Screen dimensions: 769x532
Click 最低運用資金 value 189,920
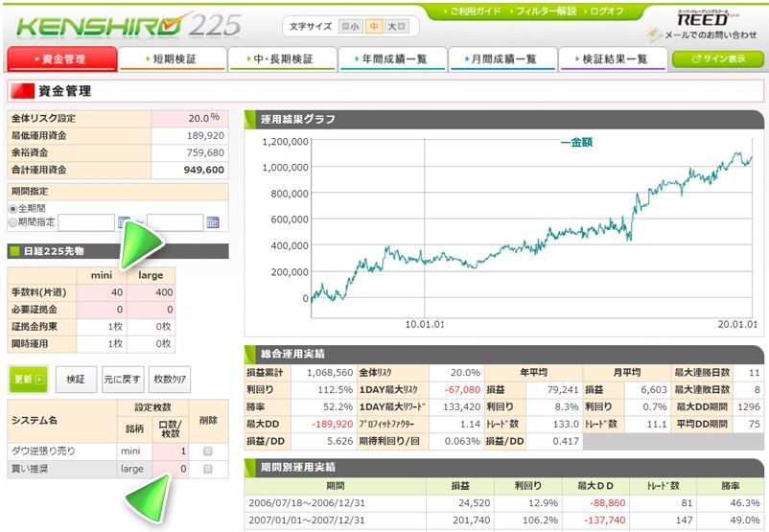pos(205,135)
